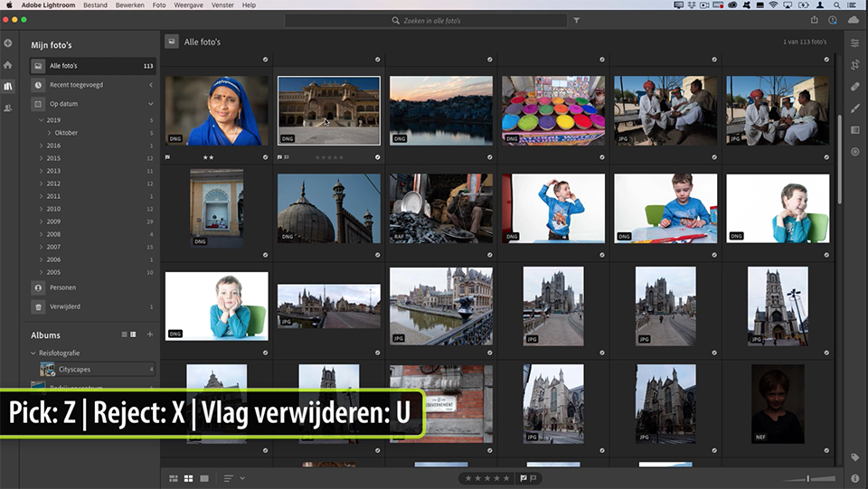The image size is (868, 489).
Task: Expand Recent toegevoegd chevron
Action: 151,85
